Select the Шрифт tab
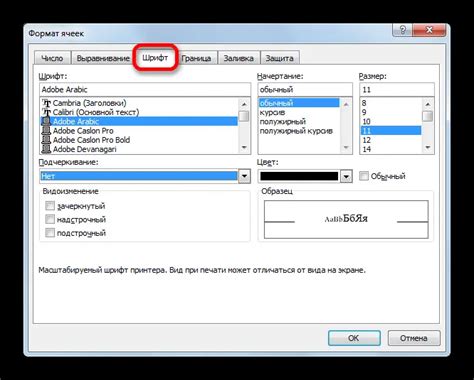The image size is (474, 380). click(x=155, y=57)
